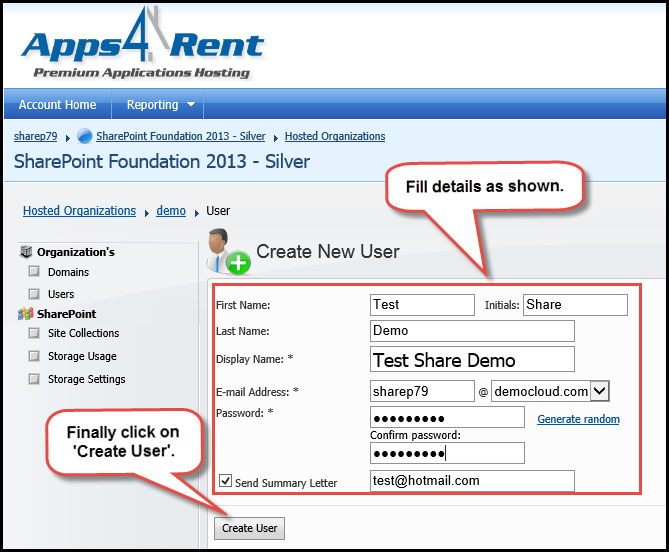The width and height of the screenshot is (669, 552).
Task: Follow the lower Hosted Organizations breadcrumb link
Action: 79,211
